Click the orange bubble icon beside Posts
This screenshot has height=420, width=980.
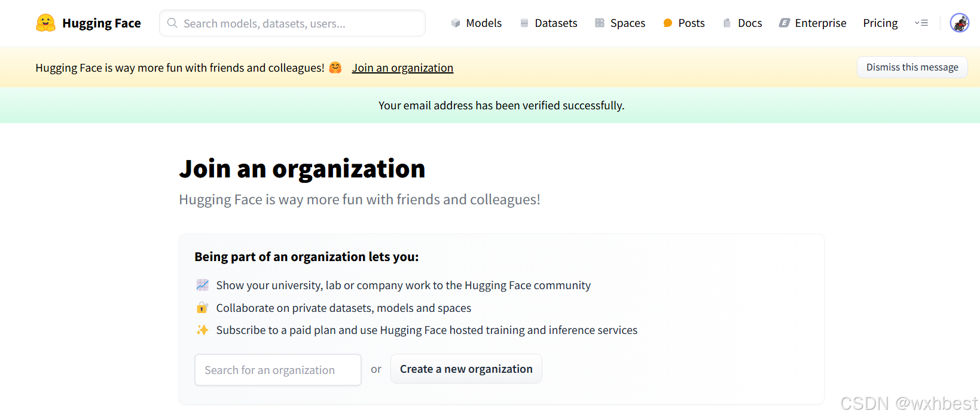(668, 23)
